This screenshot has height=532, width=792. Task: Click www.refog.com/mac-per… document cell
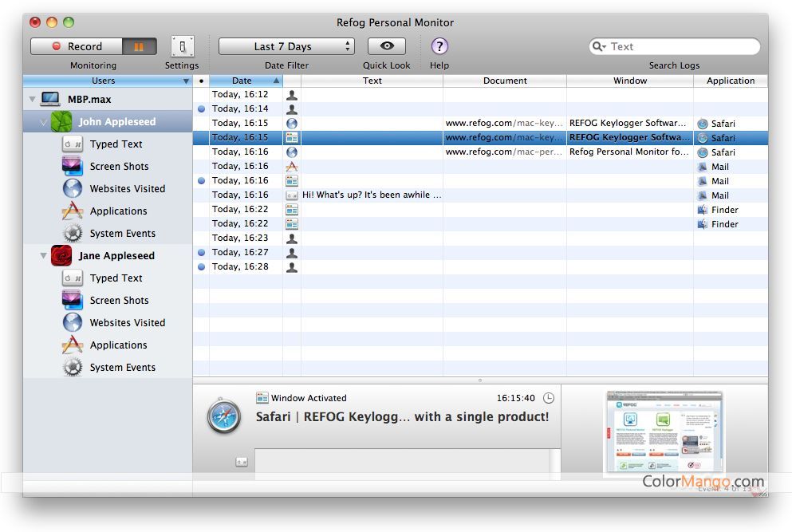(505, 152)
